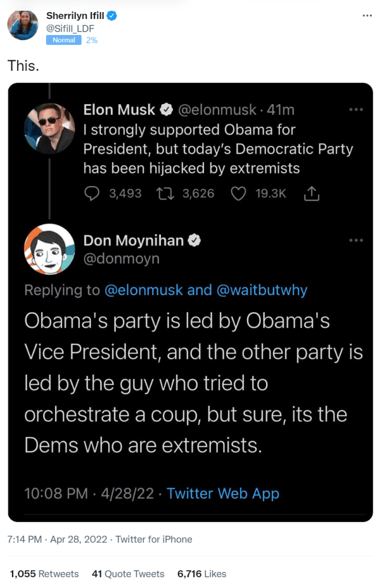This screenshot has width=382, height=588.
Task: Click the @waitbutwhy mention link
Action: tap(262, 290)
